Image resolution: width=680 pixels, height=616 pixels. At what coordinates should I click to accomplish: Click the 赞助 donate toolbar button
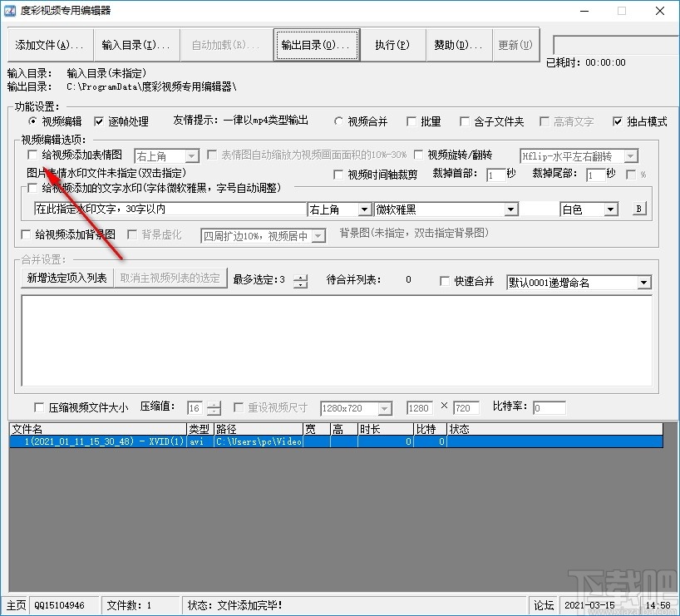click(458, 44)
